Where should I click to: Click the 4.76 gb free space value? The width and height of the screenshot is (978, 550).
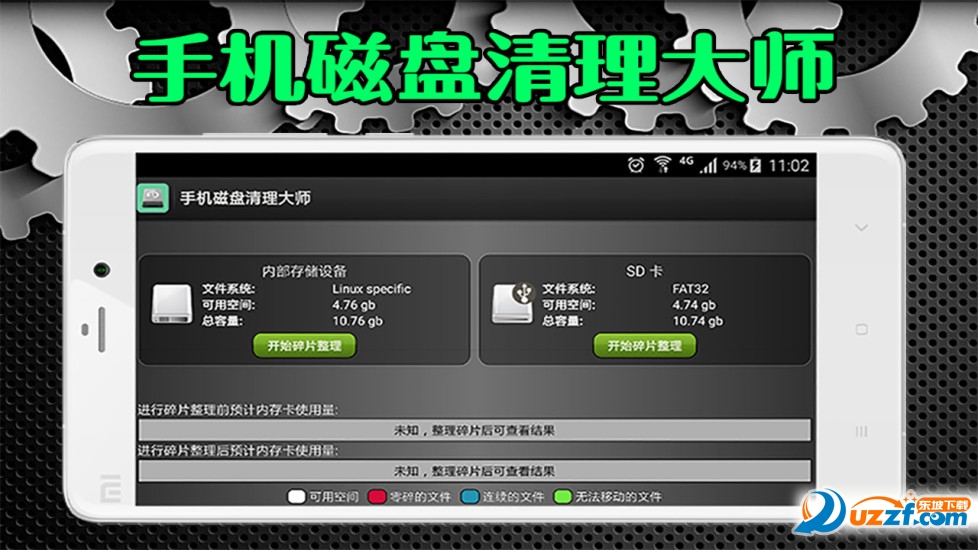tap(354, 305)
